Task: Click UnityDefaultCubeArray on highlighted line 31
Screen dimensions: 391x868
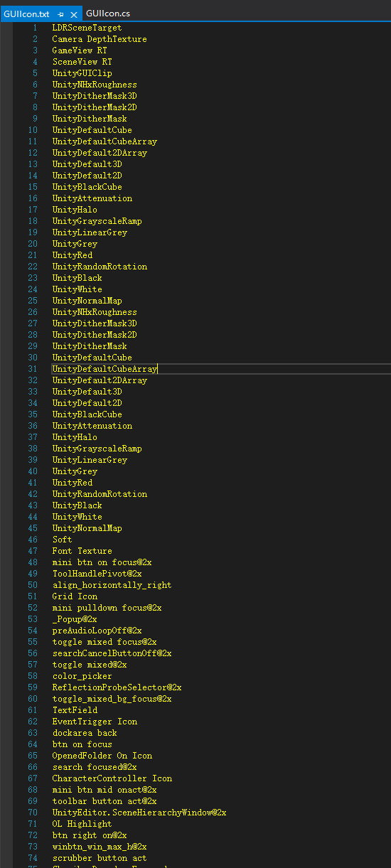Action: point(105,369)
